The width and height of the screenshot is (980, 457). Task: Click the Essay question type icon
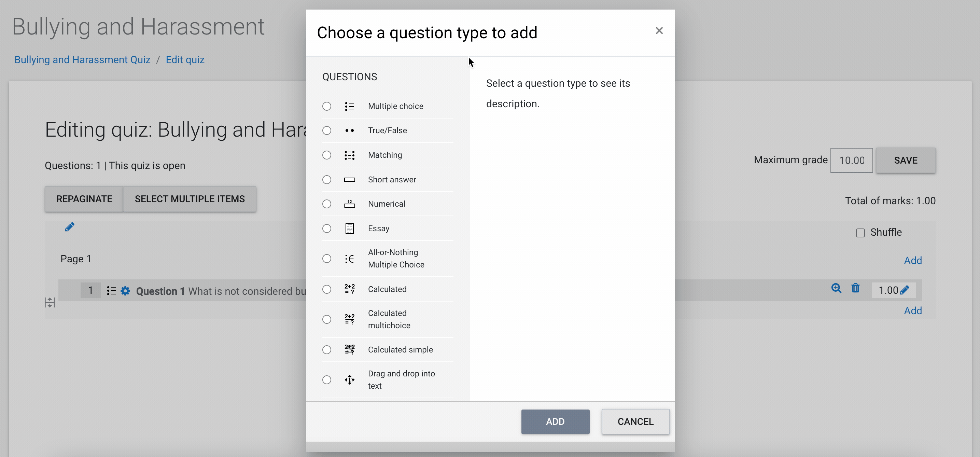click(x=349, y=229)
